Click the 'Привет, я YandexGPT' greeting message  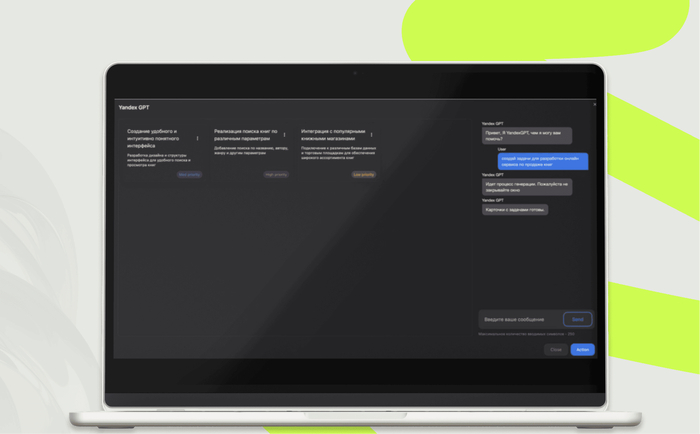coord(526,135)
